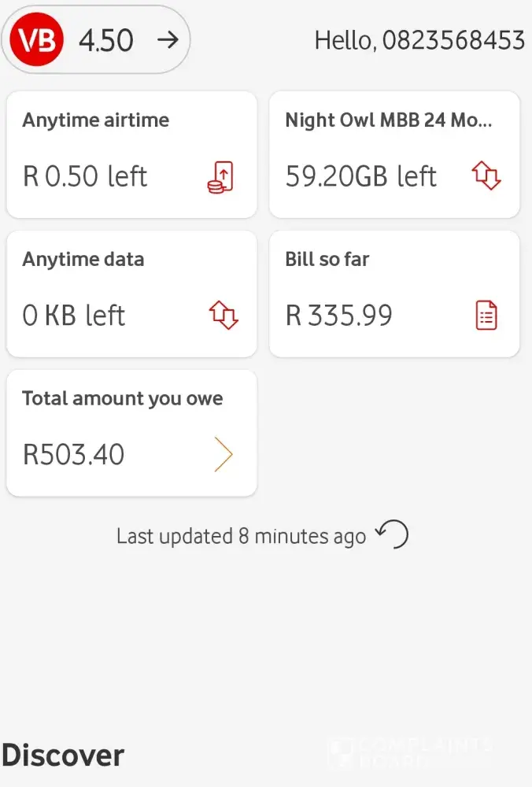This screenshot has height=787, width=532.
Task: Tap the airtime coins icon
Action: [220, 176]
